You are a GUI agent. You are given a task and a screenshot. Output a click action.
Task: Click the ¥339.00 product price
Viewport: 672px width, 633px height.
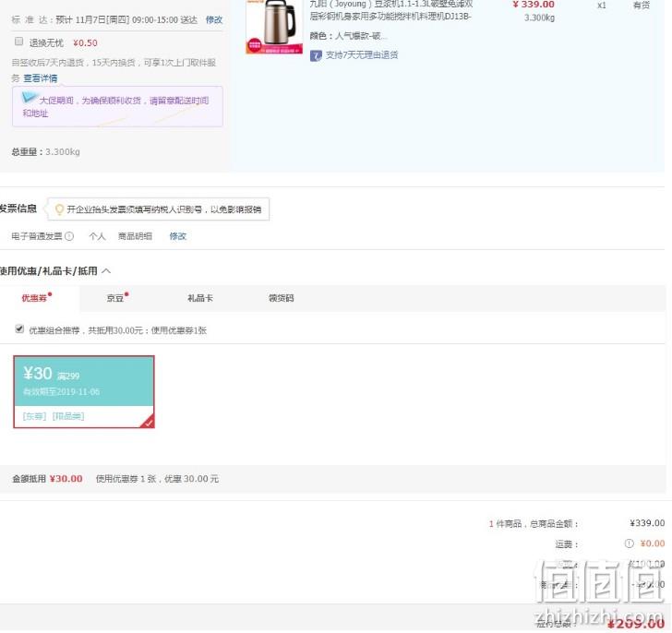(534, 5)
